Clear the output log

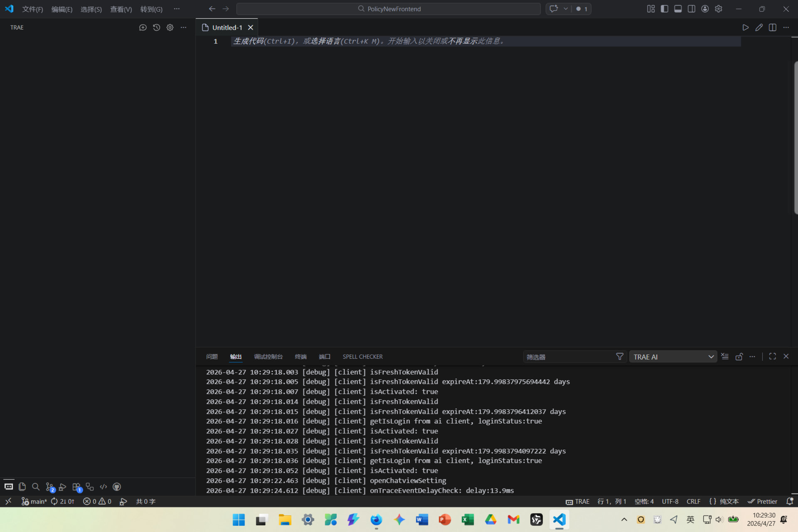(725, 357)
